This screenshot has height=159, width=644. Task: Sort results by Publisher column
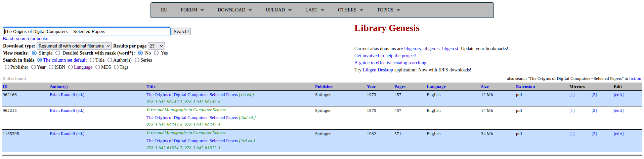[x=324, y=87]
